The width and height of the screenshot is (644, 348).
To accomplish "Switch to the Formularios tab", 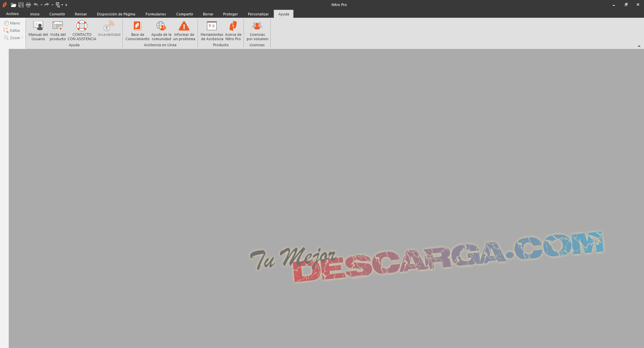I will [x=156, y=14].
